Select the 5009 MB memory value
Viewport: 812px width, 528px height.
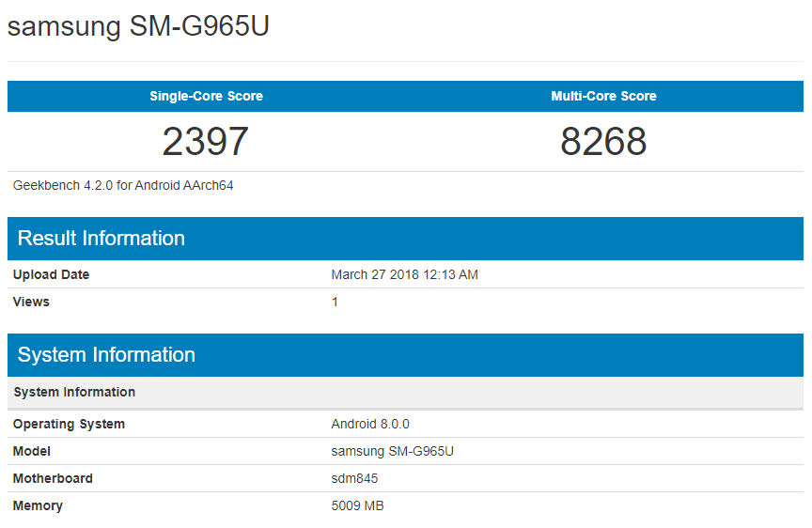[x=357, y=505]
